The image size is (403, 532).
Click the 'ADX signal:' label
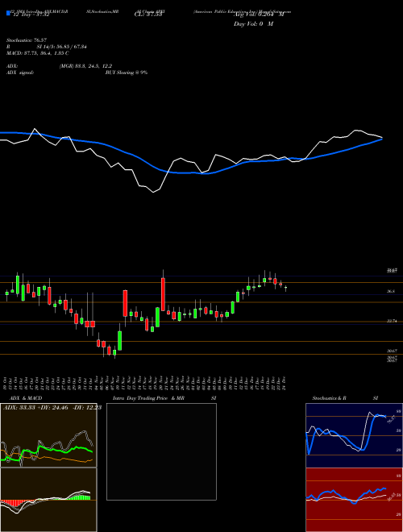[20, 73]
